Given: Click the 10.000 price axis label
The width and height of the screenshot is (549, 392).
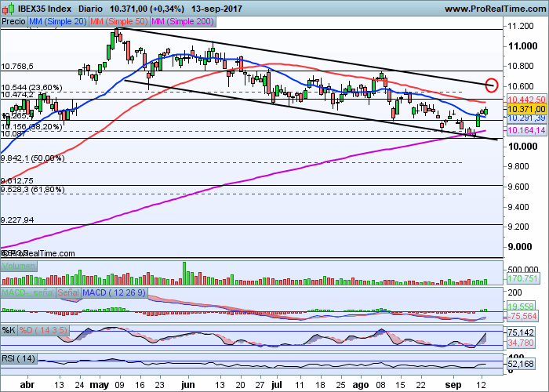Looking at the screenshot, I should coord(522,147).
